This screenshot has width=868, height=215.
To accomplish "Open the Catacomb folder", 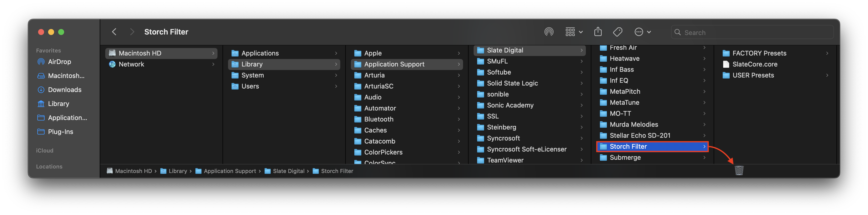I will (x=407, y=141).
